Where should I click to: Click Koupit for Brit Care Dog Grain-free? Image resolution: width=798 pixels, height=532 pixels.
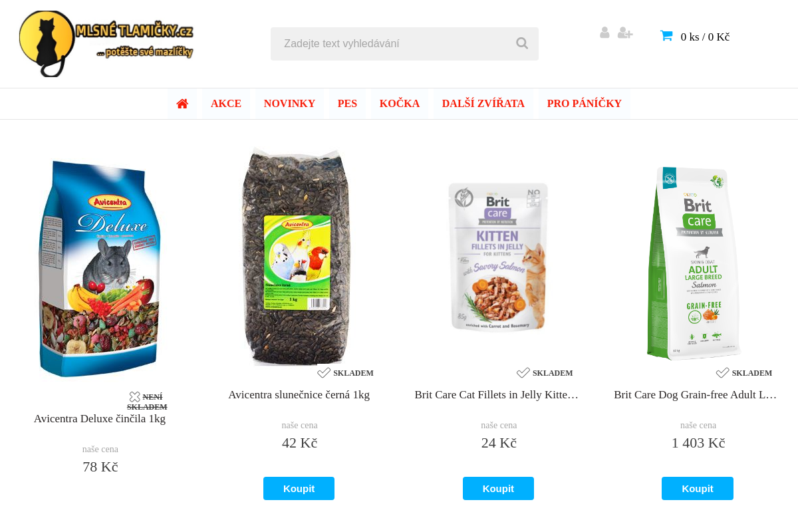point(698,489)
